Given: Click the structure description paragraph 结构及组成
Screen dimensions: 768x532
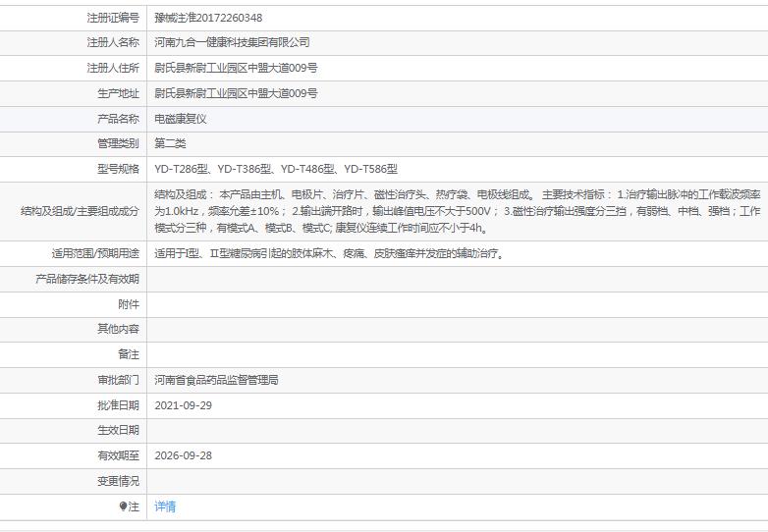Looking at the screenshot, I should 457,211.
